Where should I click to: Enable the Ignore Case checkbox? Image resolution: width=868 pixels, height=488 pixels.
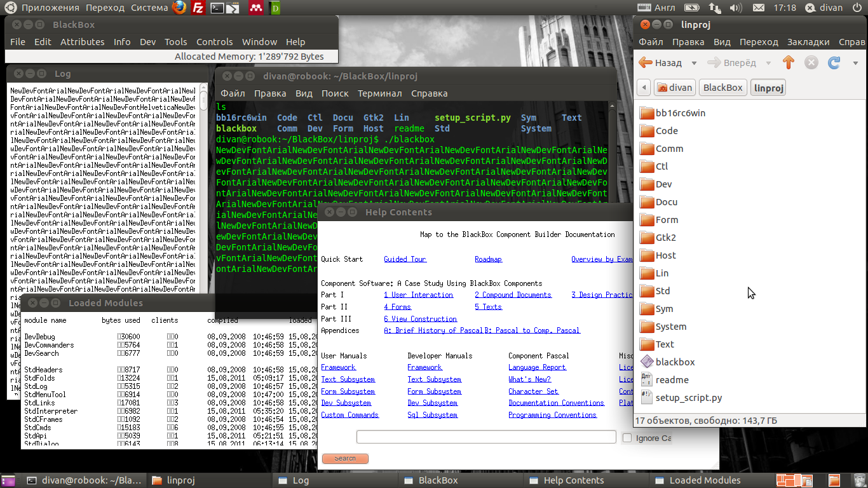627,438
